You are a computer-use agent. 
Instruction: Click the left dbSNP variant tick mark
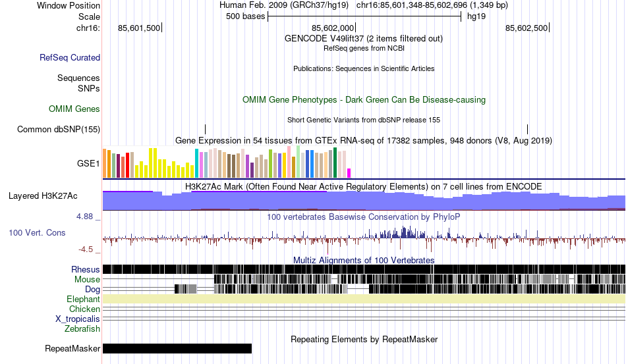205,129
